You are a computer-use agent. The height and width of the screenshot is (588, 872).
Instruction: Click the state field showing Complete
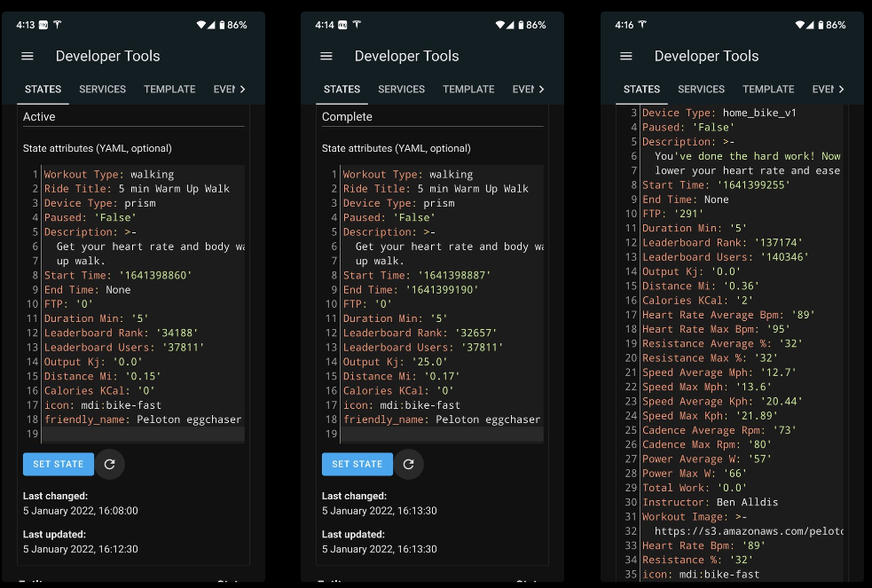point(433,117)
